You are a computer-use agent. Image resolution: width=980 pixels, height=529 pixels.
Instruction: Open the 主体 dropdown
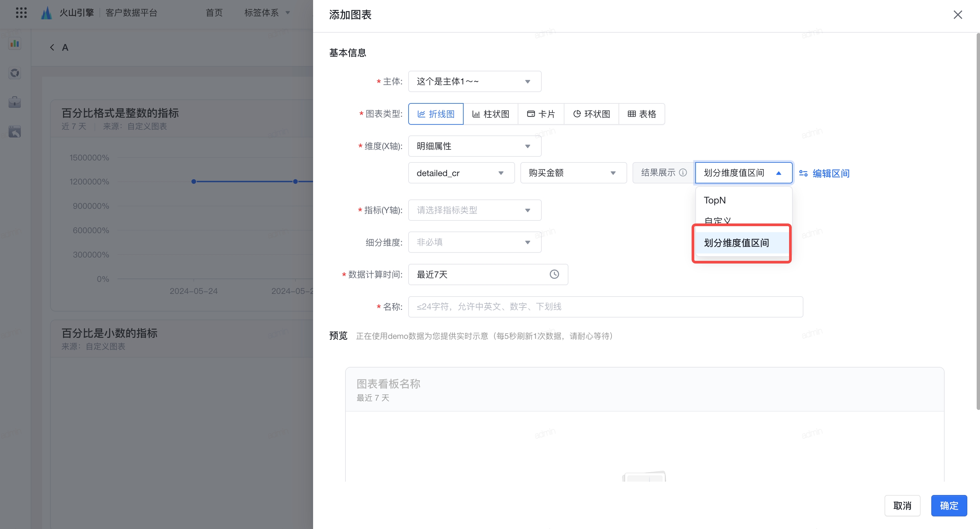pos(475,81)
